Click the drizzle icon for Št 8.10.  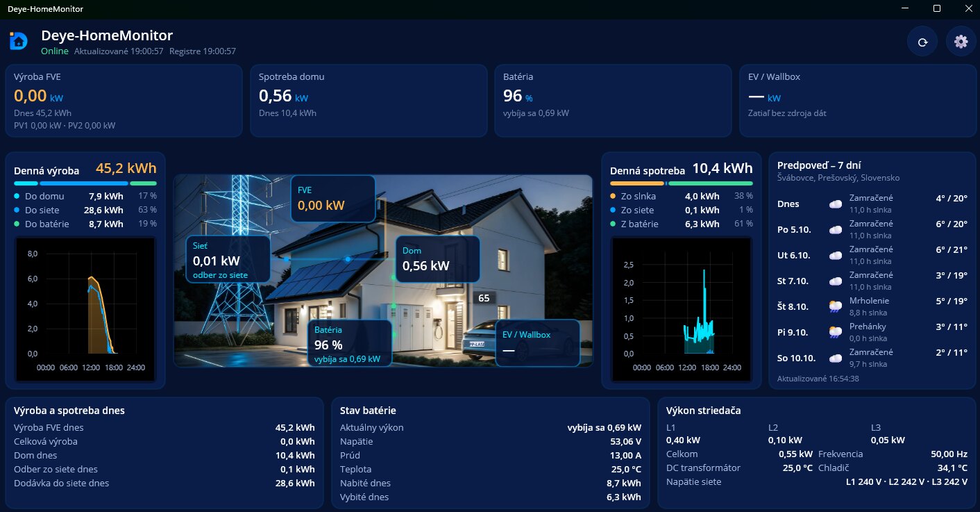pyautogui.click(x=836, y=307)
